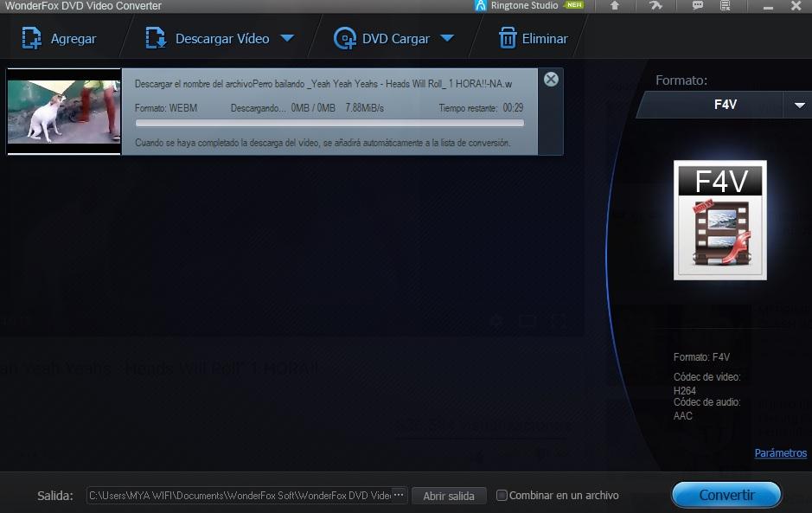Click the dog video thumbnail

pyautogui.click(x=64, y=112)
